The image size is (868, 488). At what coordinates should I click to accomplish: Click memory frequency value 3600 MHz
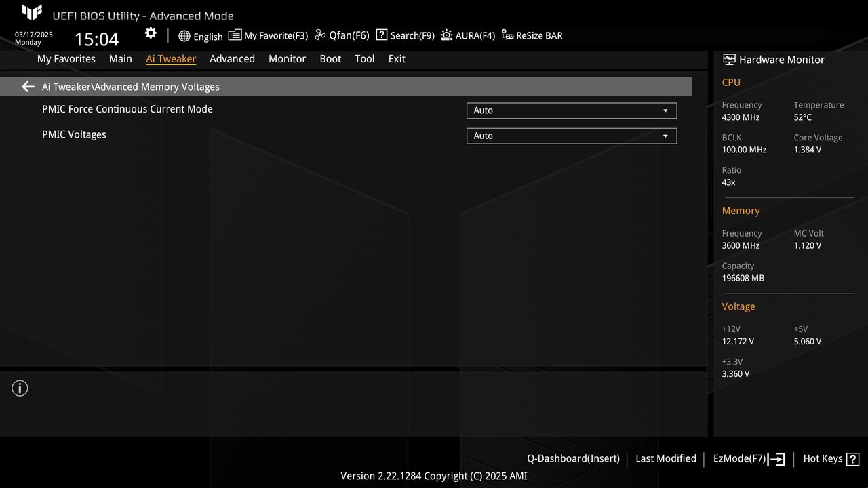tap(741, 245)
